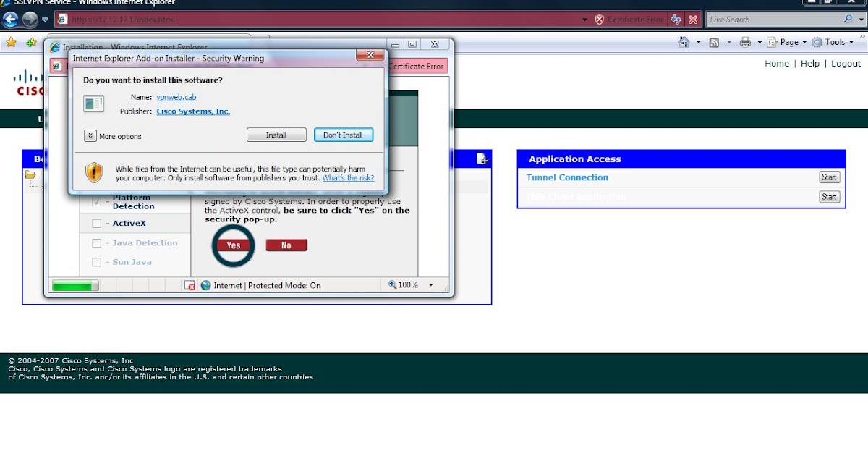The image size is (868, 456).
Task: Click the RSS Feeds icon
Action: pyautogui.click(x=714, y=43)
